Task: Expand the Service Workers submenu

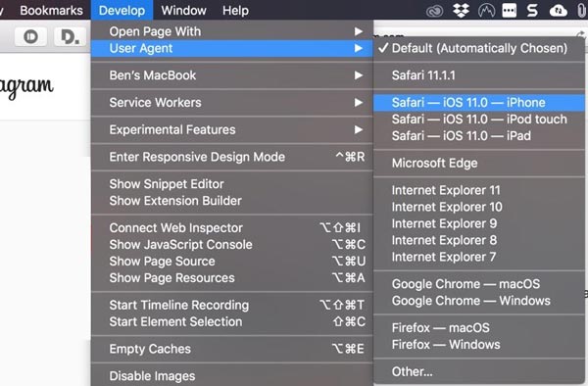Action: pos(232,102)
